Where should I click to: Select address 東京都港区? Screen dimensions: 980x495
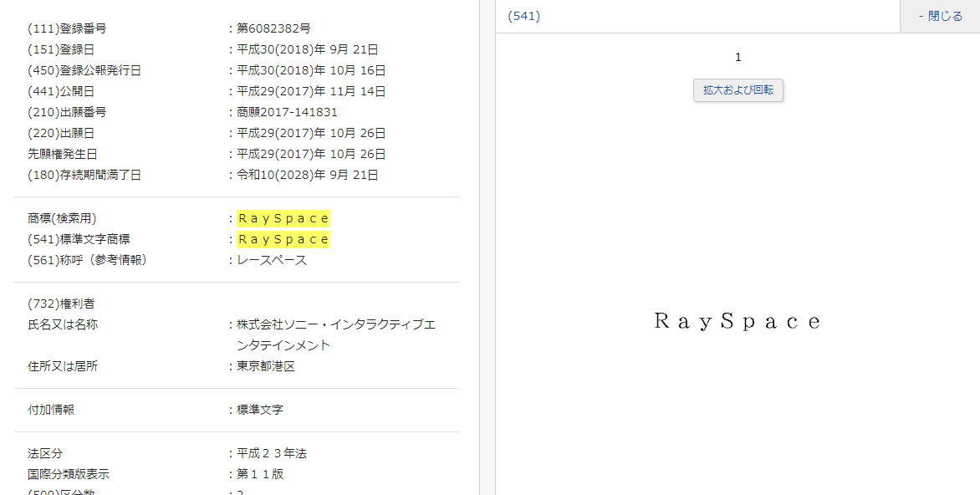pos(266,366)
